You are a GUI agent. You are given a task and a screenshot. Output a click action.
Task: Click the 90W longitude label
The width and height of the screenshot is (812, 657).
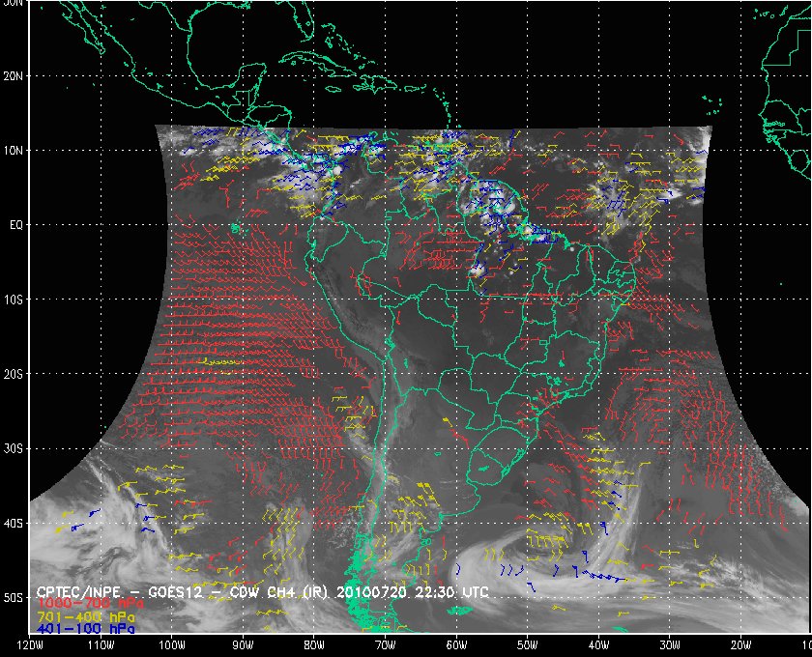pyautogui.click(x=243, y=644)
